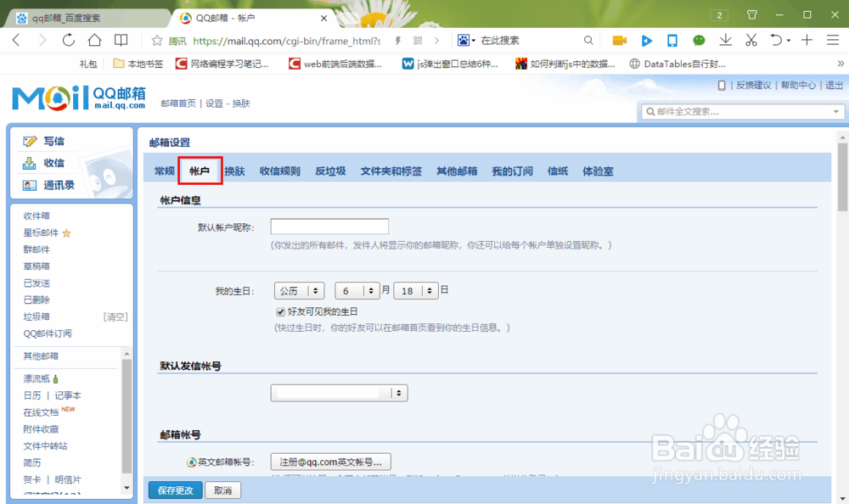
Task: Click the contacts 通讯录 icon
Action: pos(29,185)
